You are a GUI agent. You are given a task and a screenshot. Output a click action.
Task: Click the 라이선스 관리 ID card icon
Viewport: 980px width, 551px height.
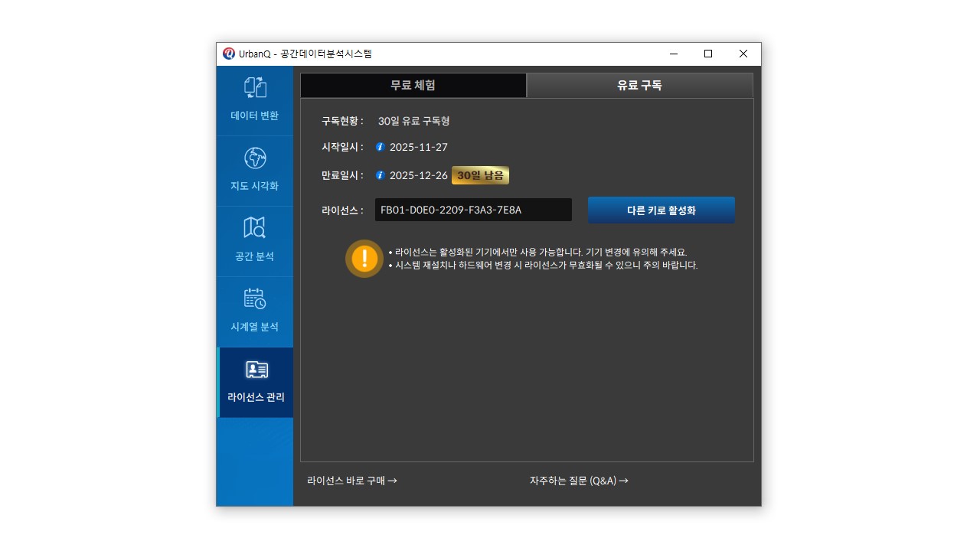pyautogui.click(x=256, y=370)
